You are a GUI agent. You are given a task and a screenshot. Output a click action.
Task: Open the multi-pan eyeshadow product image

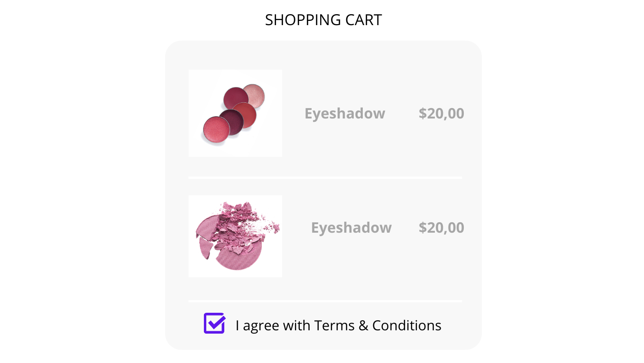click(235, 113)
